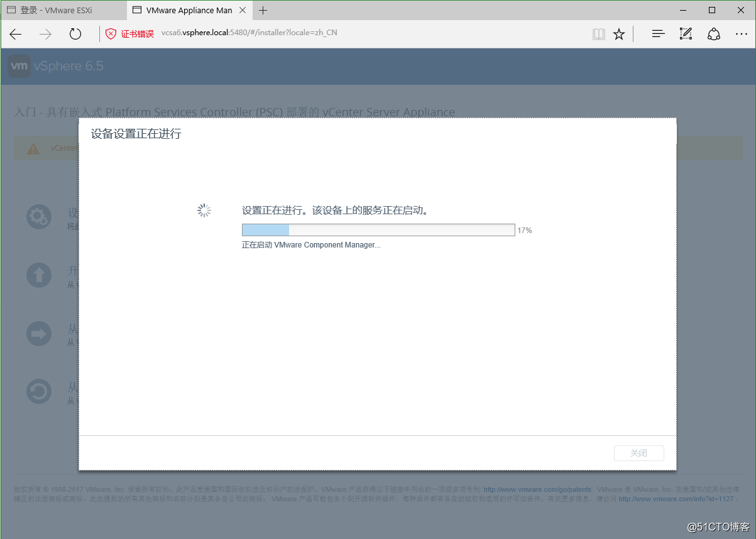
Task: Click 正在启动 VMware Component Manager status text
Action: click(x=311, y=245)
